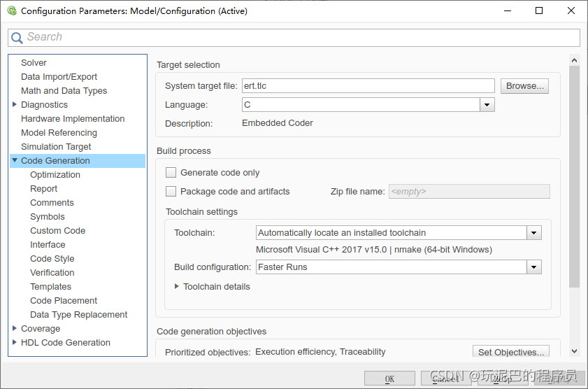
Task: Click the Embedded Coder description text
Action: (278, 123)
